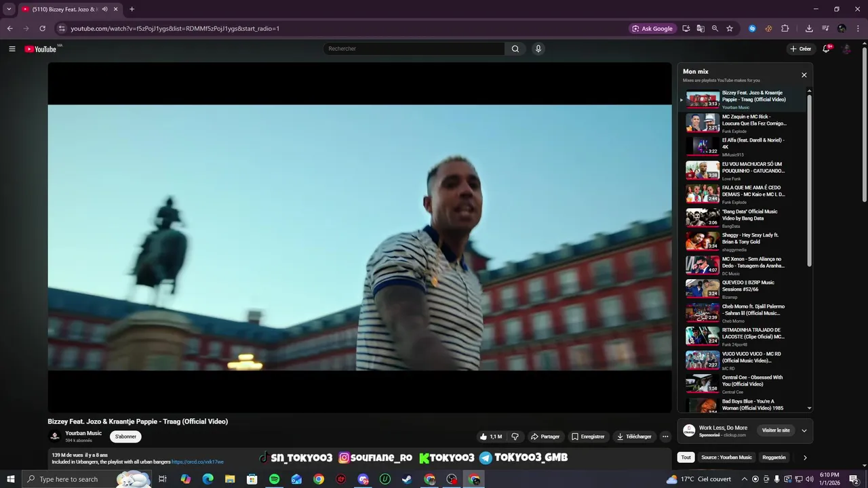The height and width of the screenshot is (488, 868).
Task: Open the translate page icon
Action: pos(701,28)
